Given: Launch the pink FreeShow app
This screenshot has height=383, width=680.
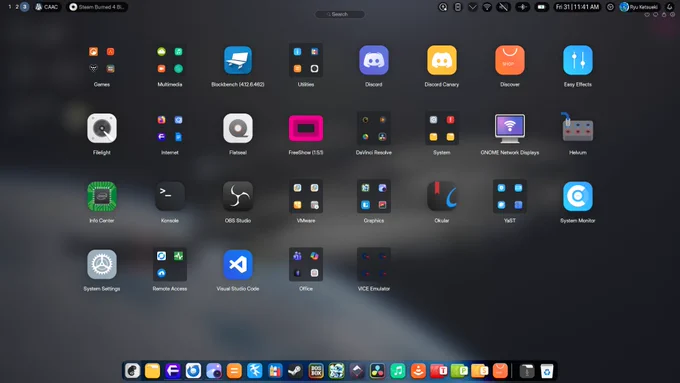Looking at the screenshot, I should [x=306, y=128].
